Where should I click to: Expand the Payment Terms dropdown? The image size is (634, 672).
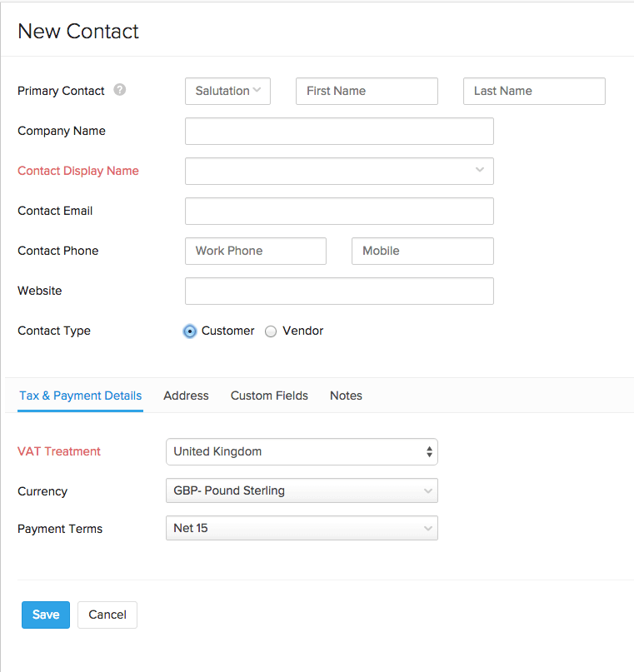tap(302, 528)
